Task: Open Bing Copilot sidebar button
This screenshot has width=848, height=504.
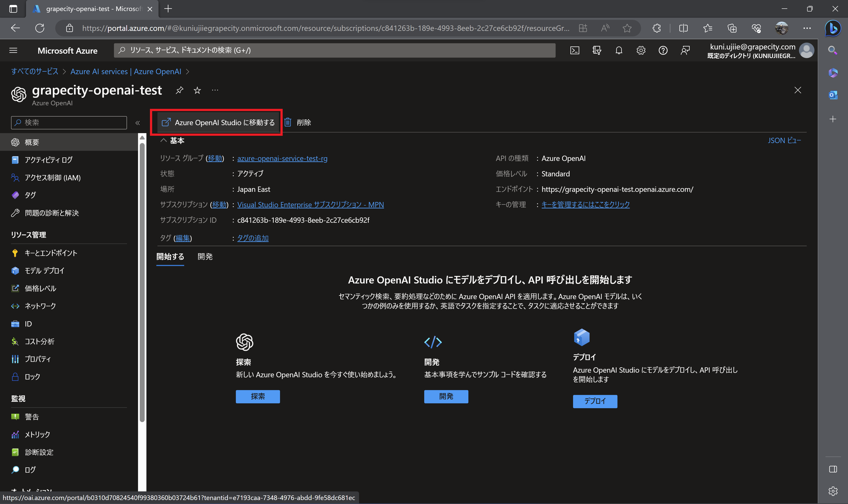Action: [833, 28]
